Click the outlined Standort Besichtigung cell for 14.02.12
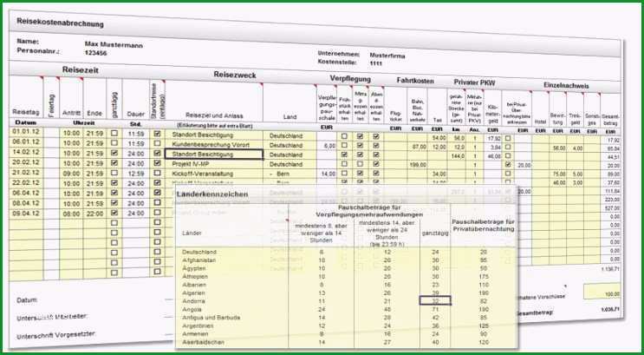Viewport: 644px width, 355px height. [214, 154]
